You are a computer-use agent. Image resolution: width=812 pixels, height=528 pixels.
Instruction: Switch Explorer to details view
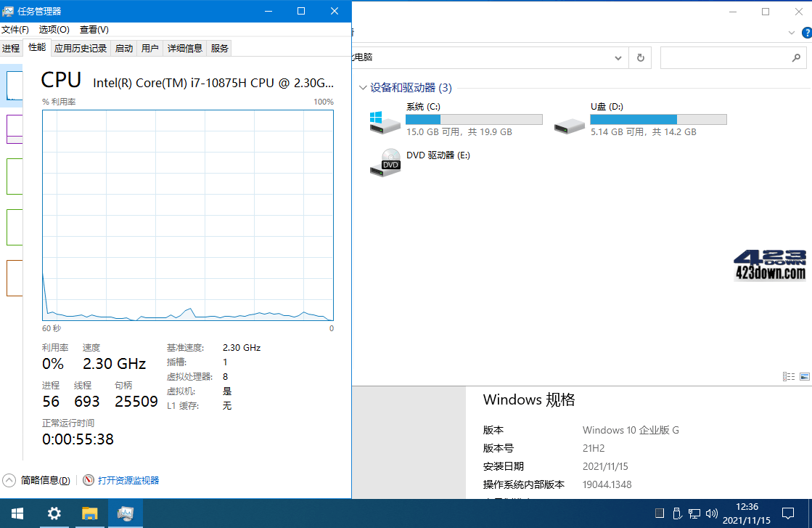pos(788,376)
